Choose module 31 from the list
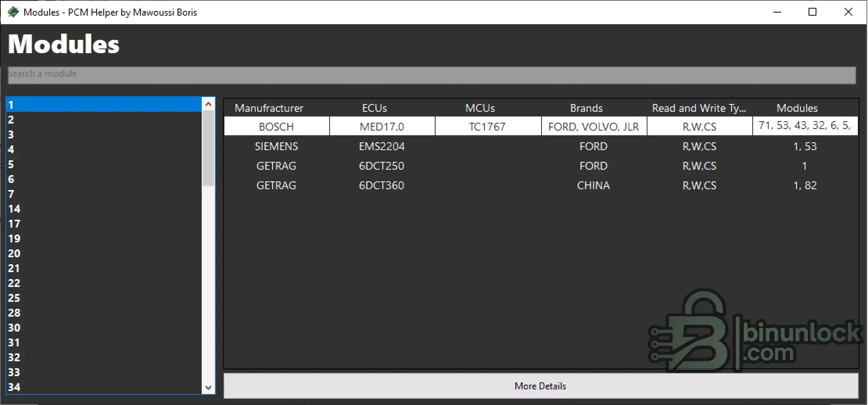Screen dimensions: 868x405 pyautogui.click(x=104, y=342)
